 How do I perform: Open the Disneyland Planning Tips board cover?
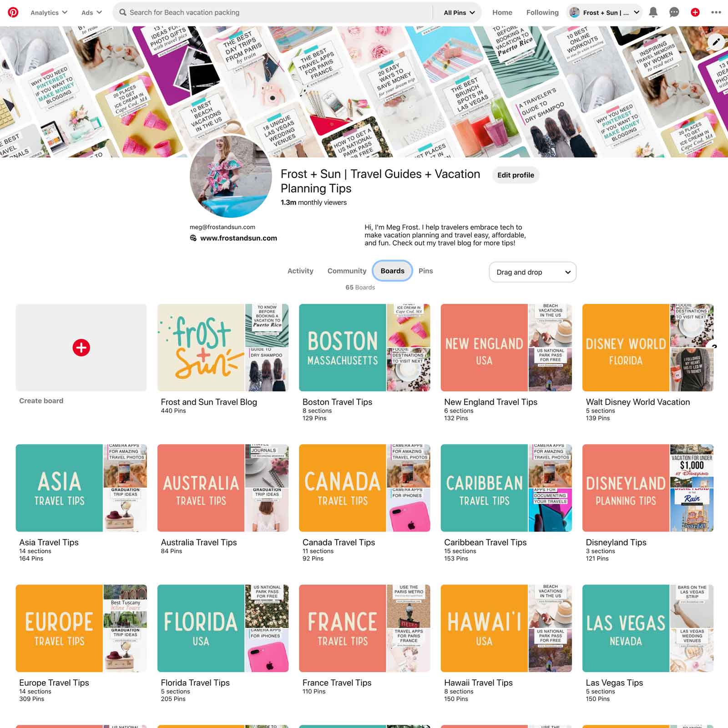pyautogui.click(x=626, y=488)
